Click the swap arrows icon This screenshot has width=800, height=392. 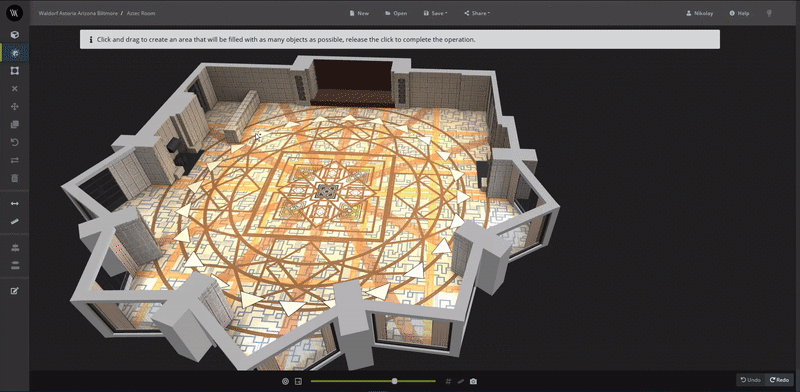coord(15,160)
